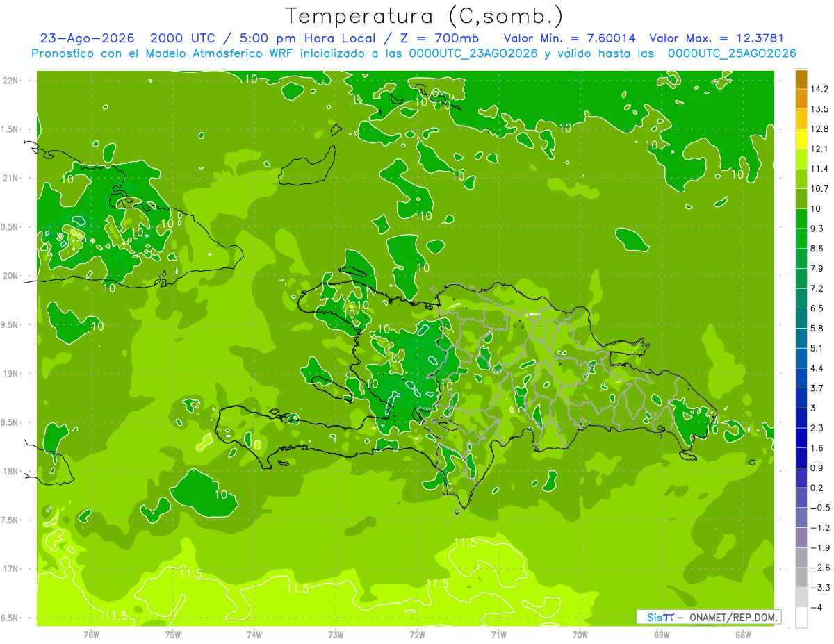
Task: Click the "8.5N" latitude label
Action: tap(10, 422)
